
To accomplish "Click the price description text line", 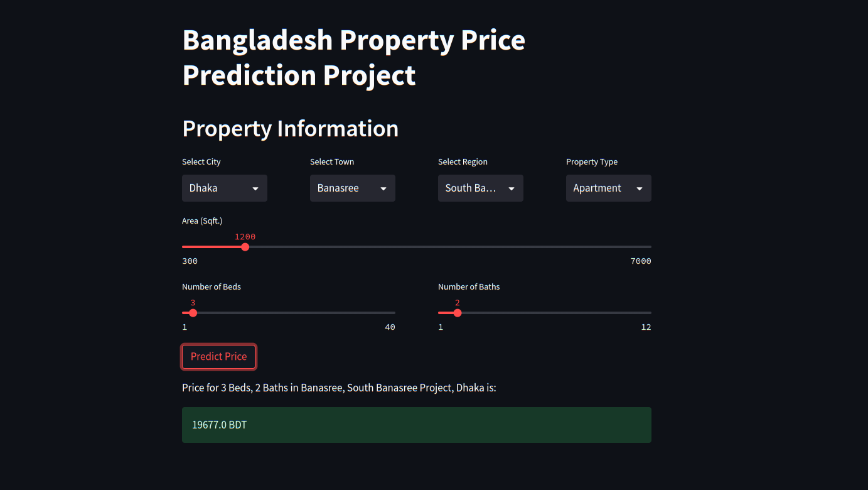I will tap(339, 388).
